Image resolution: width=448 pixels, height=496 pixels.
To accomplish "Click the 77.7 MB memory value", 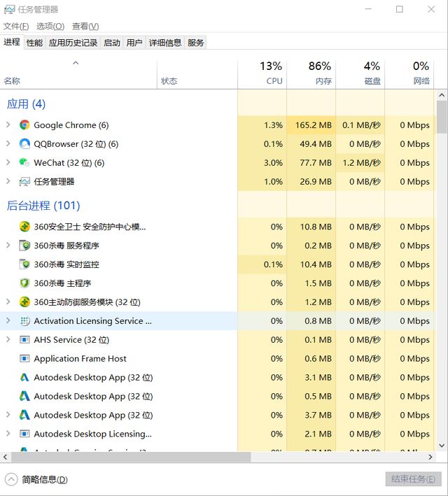I will [x=316, y=163].
